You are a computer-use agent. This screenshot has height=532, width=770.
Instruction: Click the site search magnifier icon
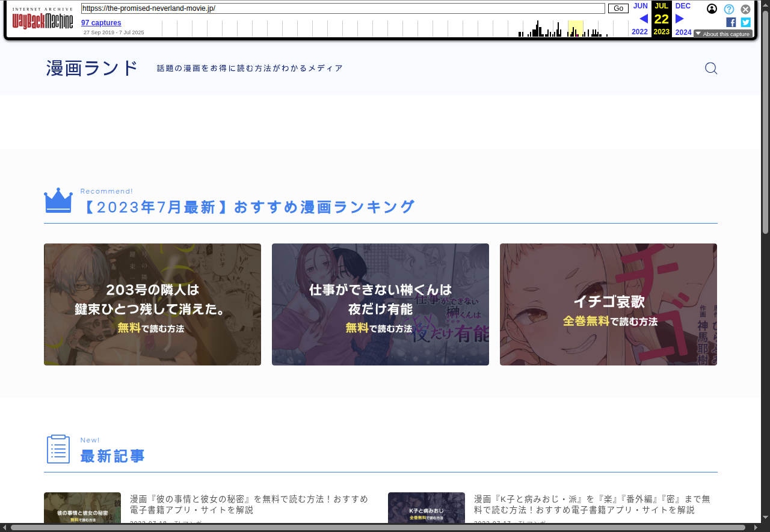click(x=710, y=69)
